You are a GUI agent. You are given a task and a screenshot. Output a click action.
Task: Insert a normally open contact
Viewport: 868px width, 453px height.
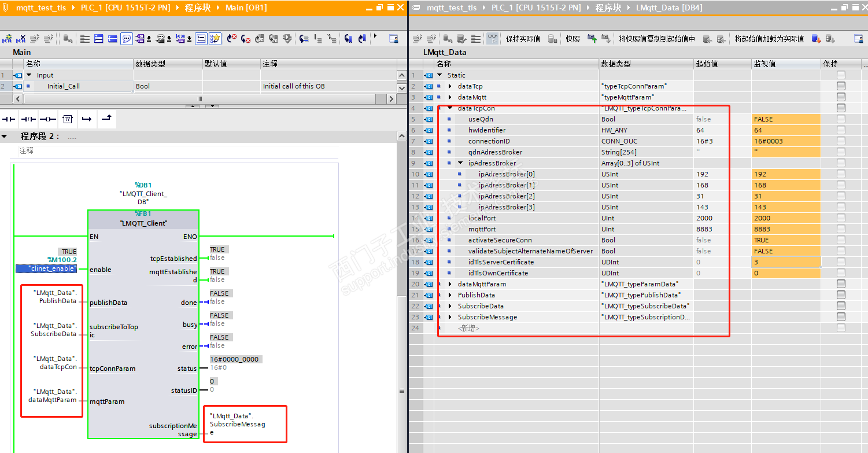9,119
